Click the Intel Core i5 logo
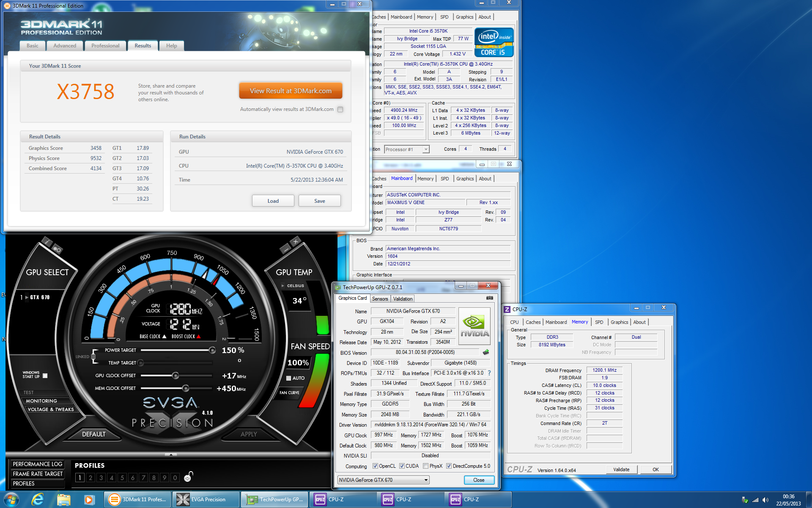 pos(494,42)
